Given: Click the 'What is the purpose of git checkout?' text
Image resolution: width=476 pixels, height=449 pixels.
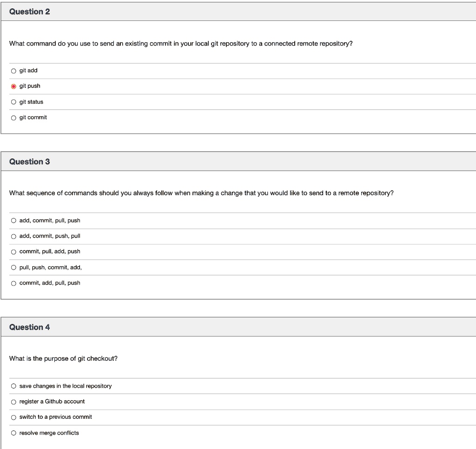Looking at the screenshot, I should coord(63,358).
